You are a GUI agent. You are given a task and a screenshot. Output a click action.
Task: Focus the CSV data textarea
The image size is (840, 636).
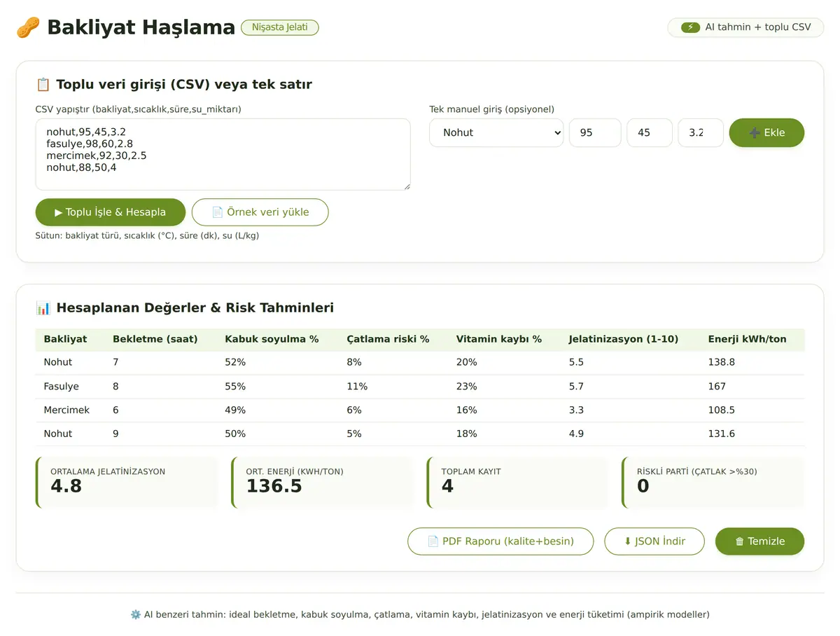click(223, 154)
